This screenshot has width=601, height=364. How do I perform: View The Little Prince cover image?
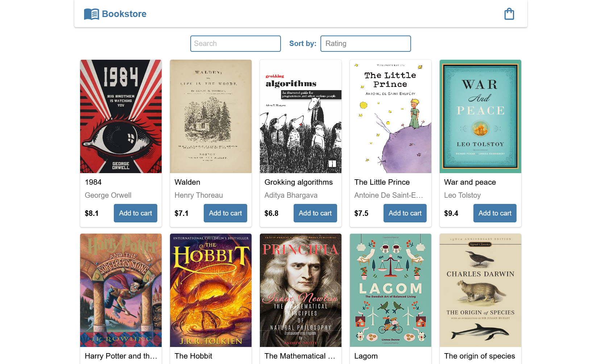pos(391,116)
